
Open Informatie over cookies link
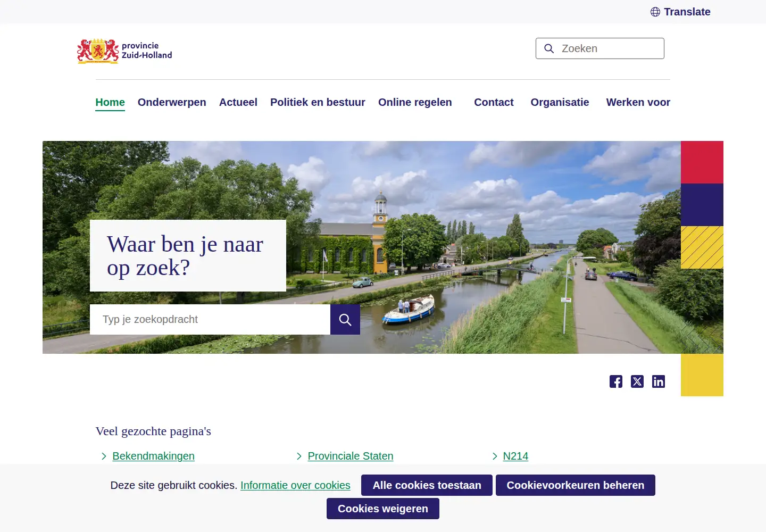click(295, 485)
